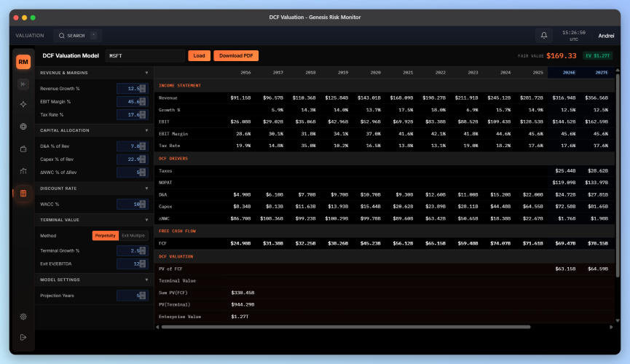Screen dimensions: 630x364
Task: Click the Projection Years stepper field
Action: click(x=132, y=296)
